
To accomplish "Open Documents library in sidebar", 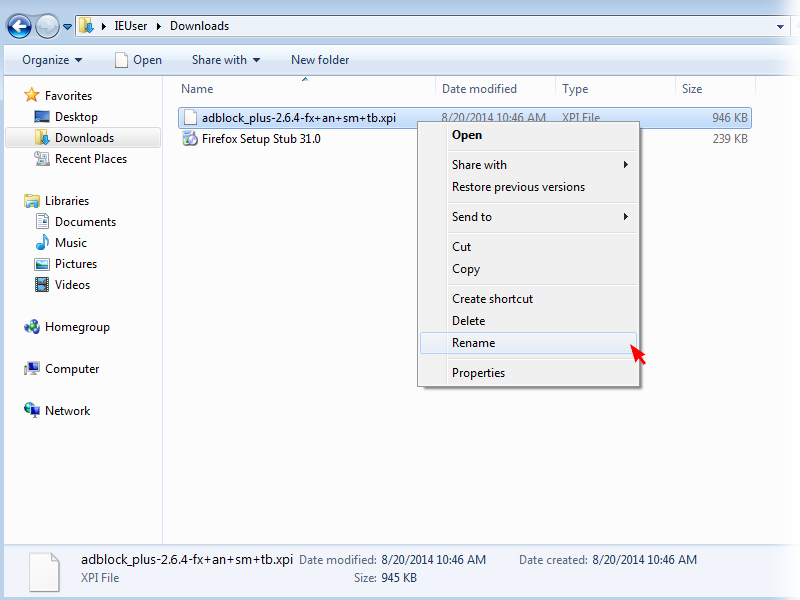I will click(85, 222).
